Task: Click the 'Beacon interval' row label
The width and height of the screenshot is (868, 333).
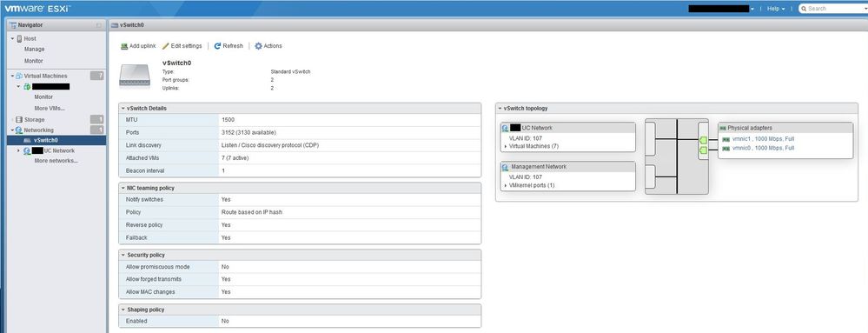Action: 145,170
